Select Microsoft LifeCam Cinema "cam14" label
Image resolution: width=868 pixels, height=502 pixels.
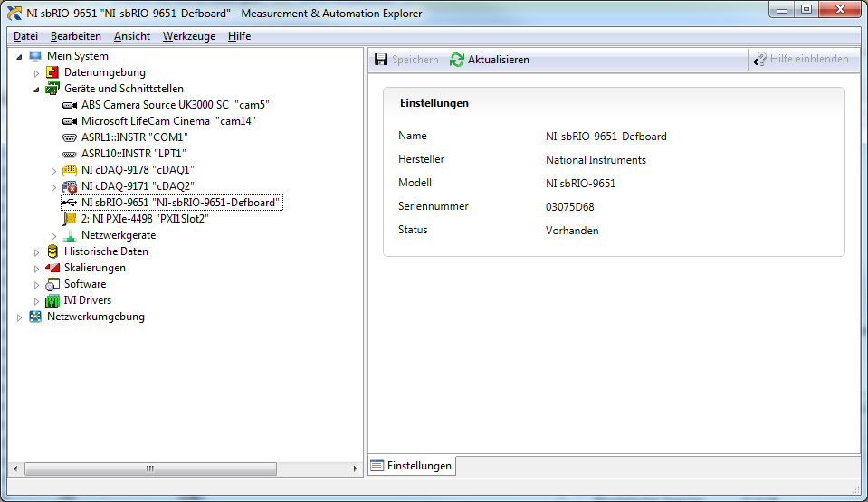pyautogui.click(x=168, y=120)
